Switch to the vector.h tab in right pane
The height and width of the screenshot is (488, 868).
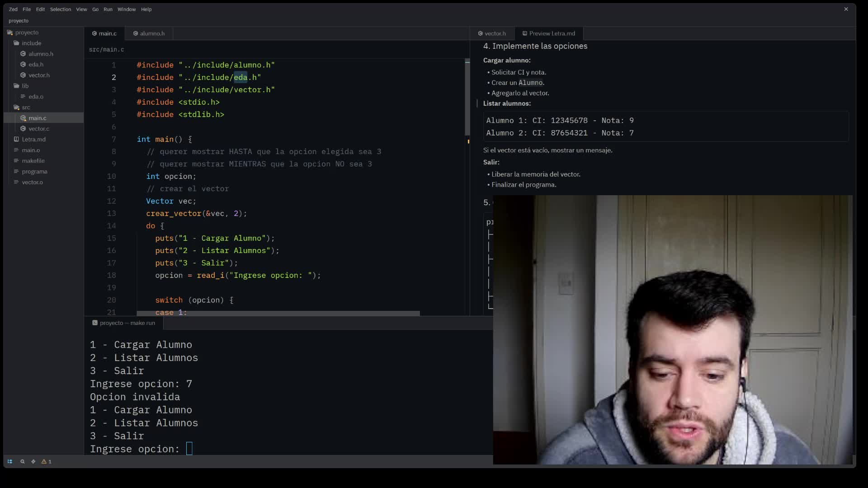pyautogui.click(x=492, y=33)
